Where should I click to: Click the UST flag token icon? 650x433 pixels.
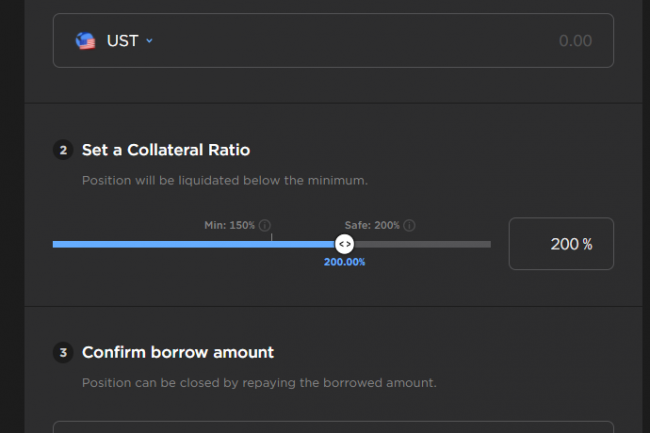[x=85, y=41]
